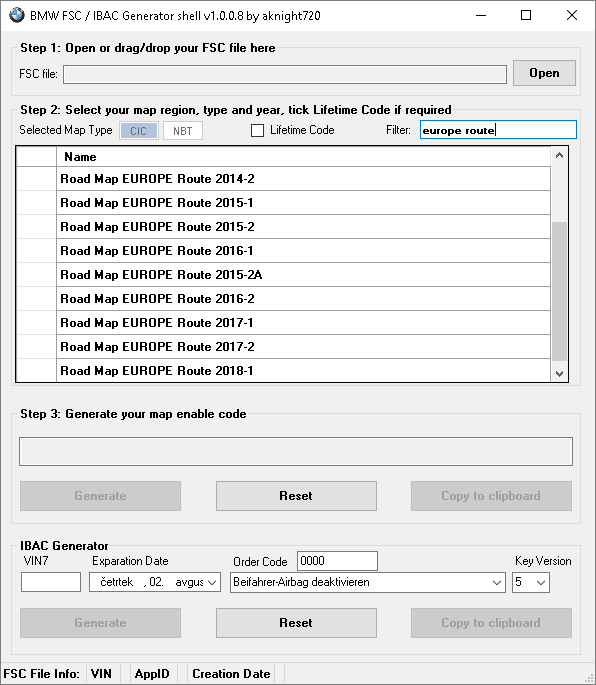Screen dimensions: 596x685
Task: Select Road Map EUROPE Route 2018-1
Action: (303, 370)
